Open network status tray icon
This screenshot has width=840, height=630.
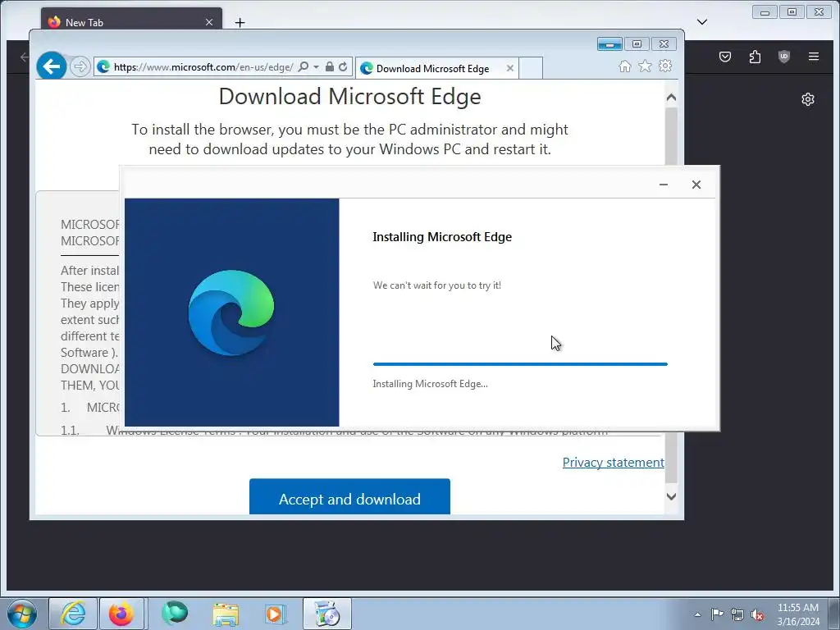point(737,614)
